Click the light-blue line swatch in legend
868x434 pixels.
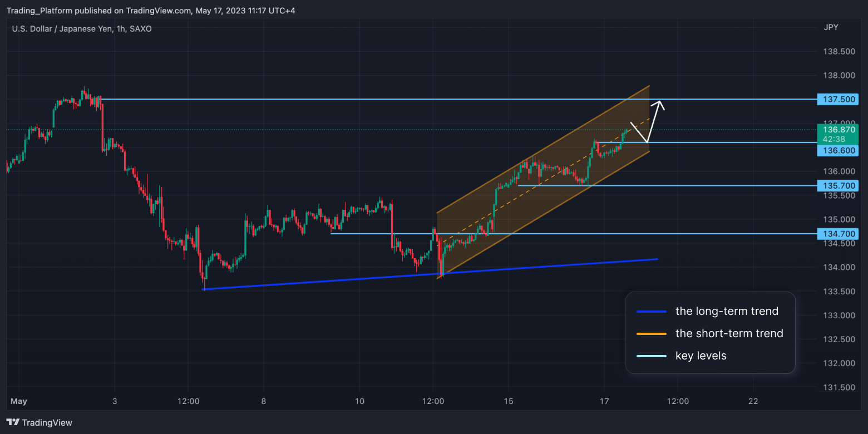click(652, 356)
